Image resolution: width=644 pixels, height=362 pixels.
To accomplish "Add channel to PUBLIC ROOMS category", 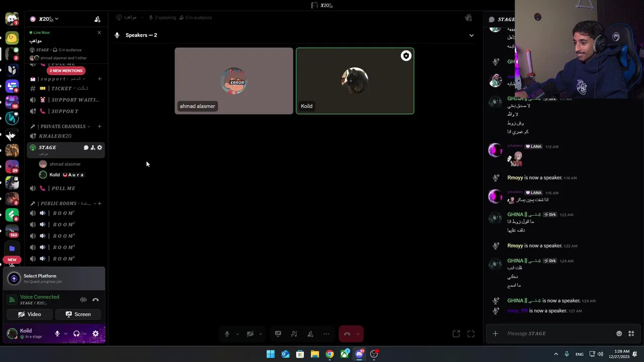I will pos(100,204).
